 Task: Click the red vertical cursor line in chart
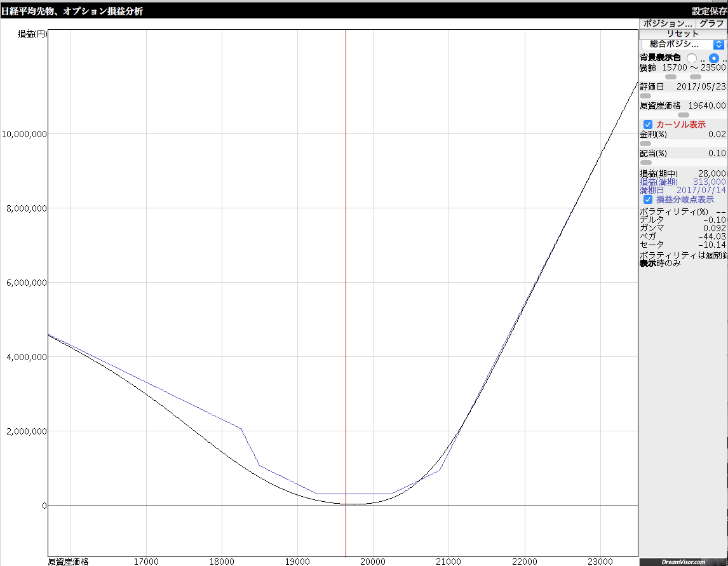coord(346,254)
